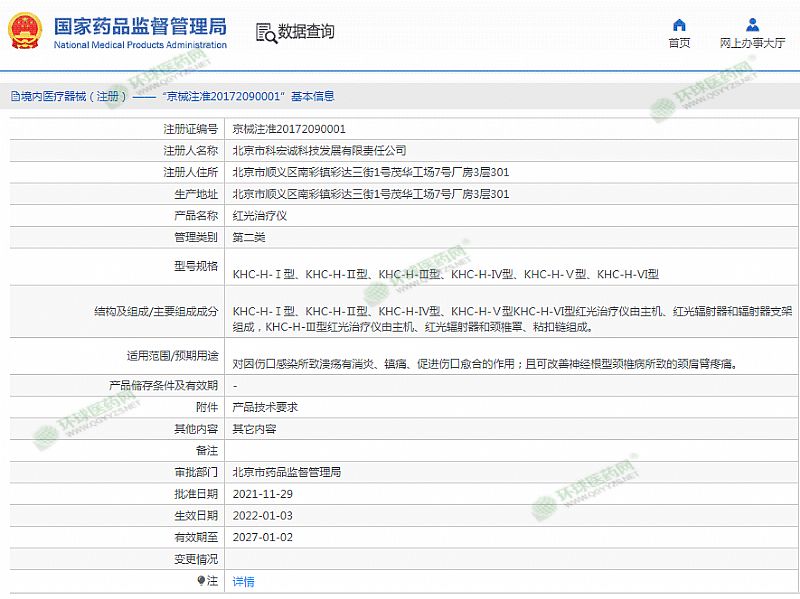This screenshot has height=599, width=800.
Task: Go to 首页 text label
Action: click(679, 43)
